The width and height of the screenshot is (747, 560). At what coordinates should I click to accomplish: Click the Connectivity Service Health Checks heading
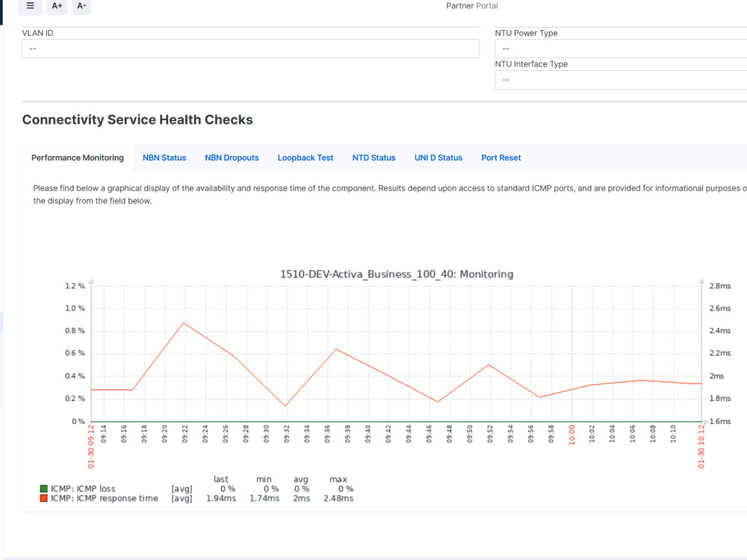click(137, 119)
